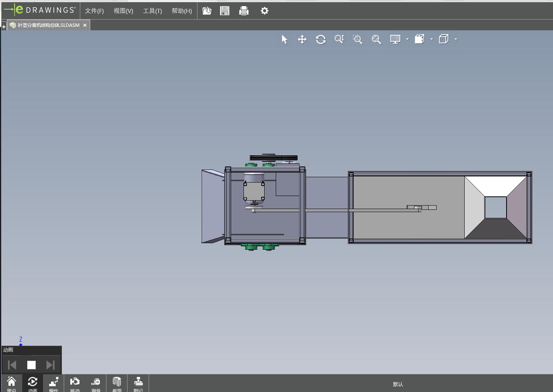Expand the view orientation dropdown arrow
Screen dimensions: 553x392
point(432,39)
